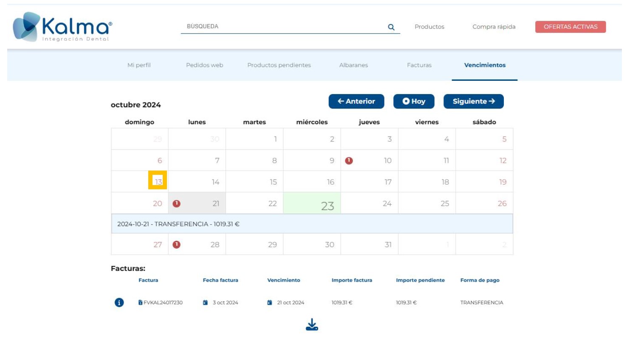Viewport: 644px width, 345px height.
Task: Select day 31 in the calendar
Action: [369, 245]
